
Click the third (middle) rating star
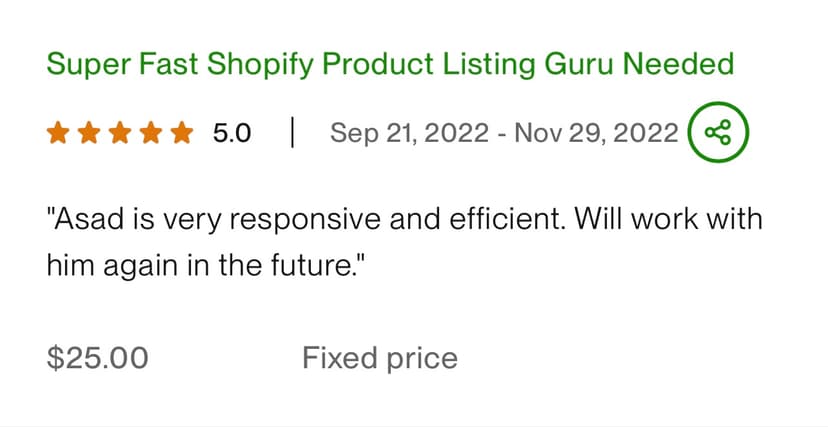point(119,133)
